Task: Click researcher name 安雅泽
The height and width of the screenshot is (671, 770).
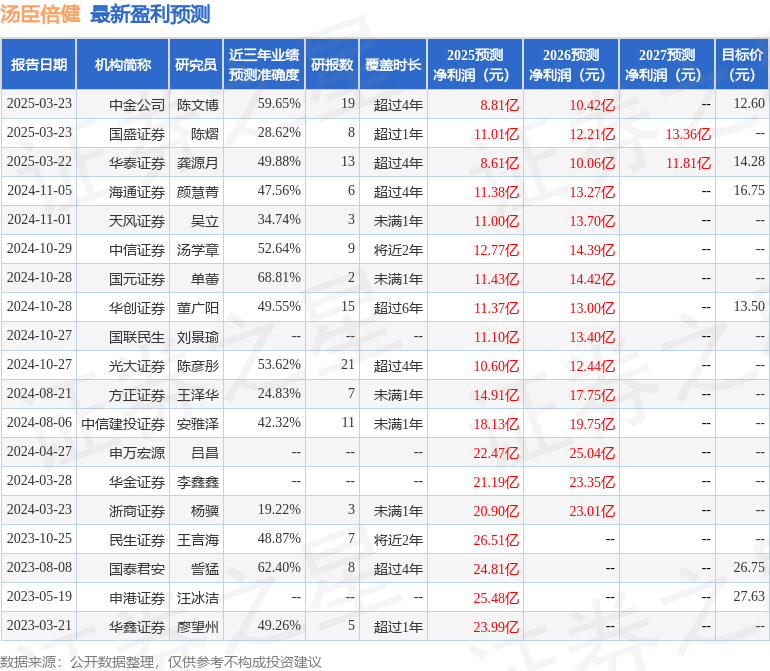Action: 198,423
